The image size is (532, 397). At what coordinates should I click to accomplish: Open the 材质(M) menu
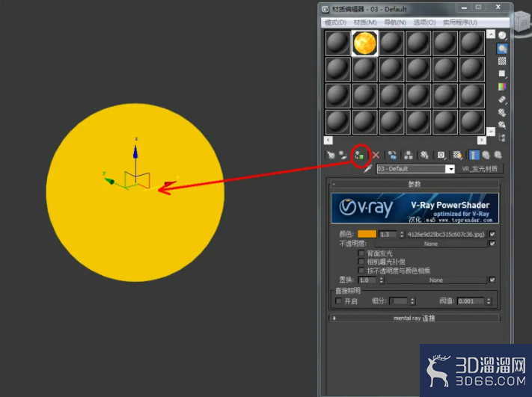pos(365,22)
